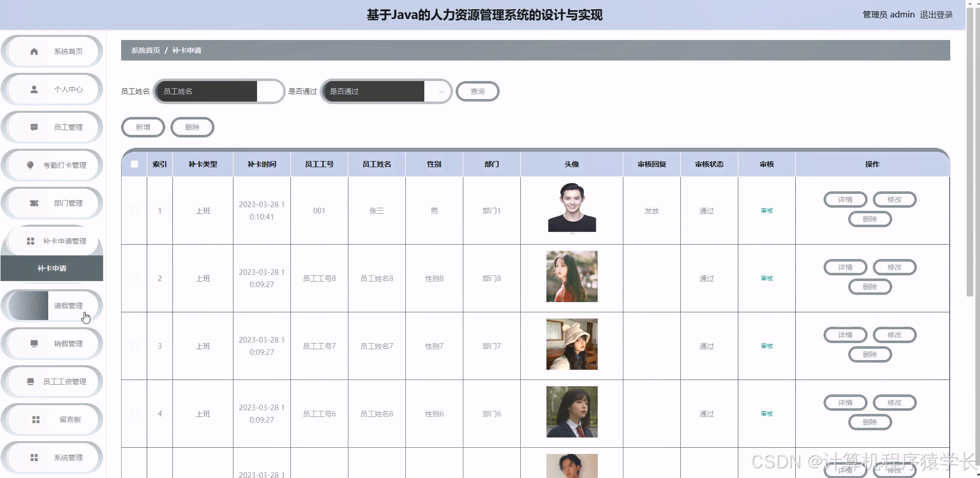Click 审核 link in row 张三

[767, 211]
